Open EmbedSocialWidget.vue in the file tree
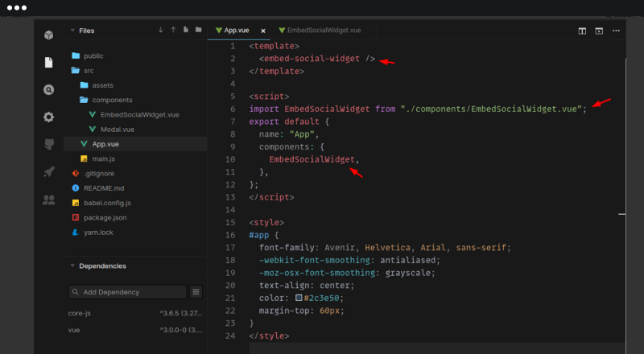 click(135, 114)
